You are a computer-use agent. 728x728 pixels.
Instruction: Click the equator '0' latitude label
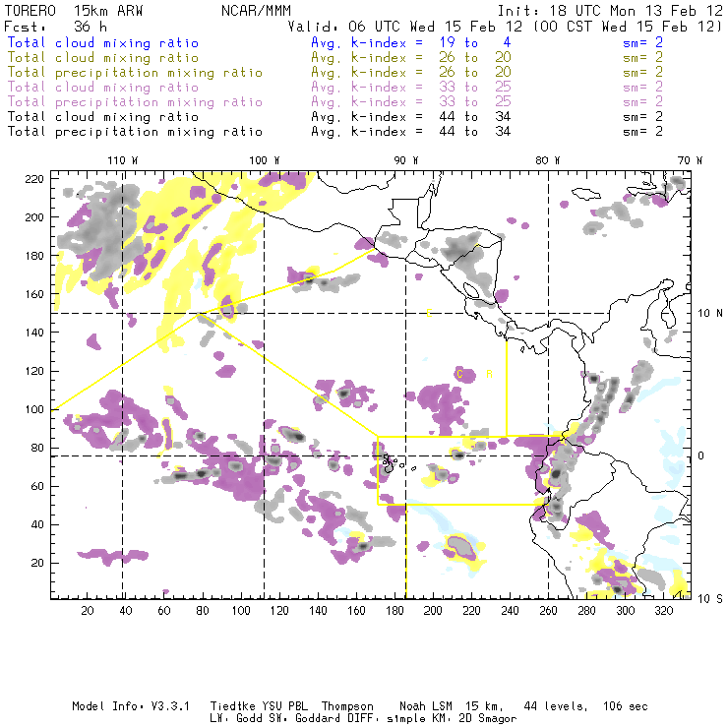click(701, 455)
